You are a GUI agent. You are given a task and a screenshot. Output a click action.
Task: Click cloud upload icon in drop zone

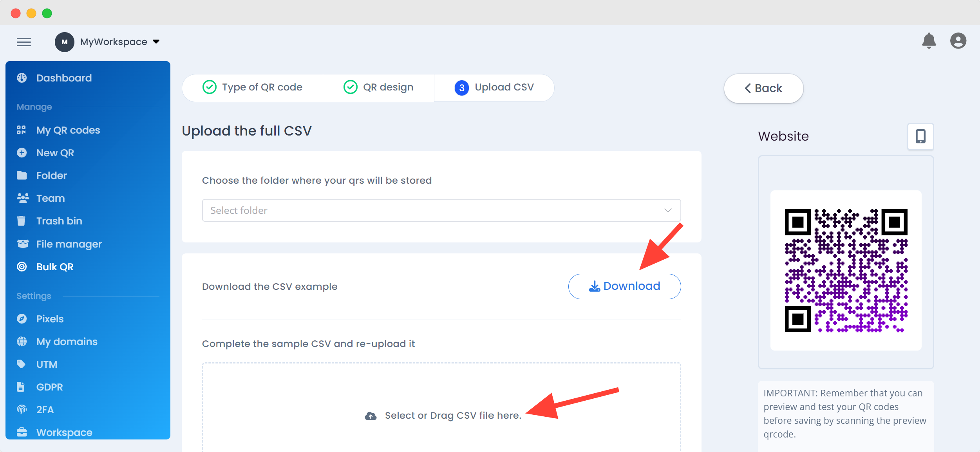[371, 416]
